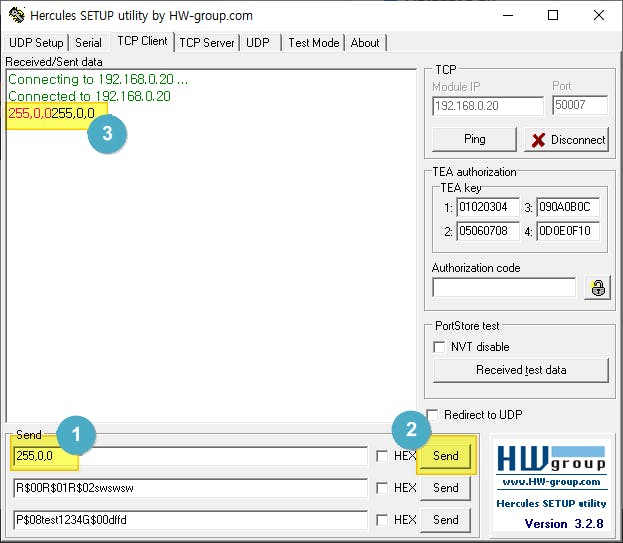
Task: Click the Module IP field
Action: (x=488, y=106)
